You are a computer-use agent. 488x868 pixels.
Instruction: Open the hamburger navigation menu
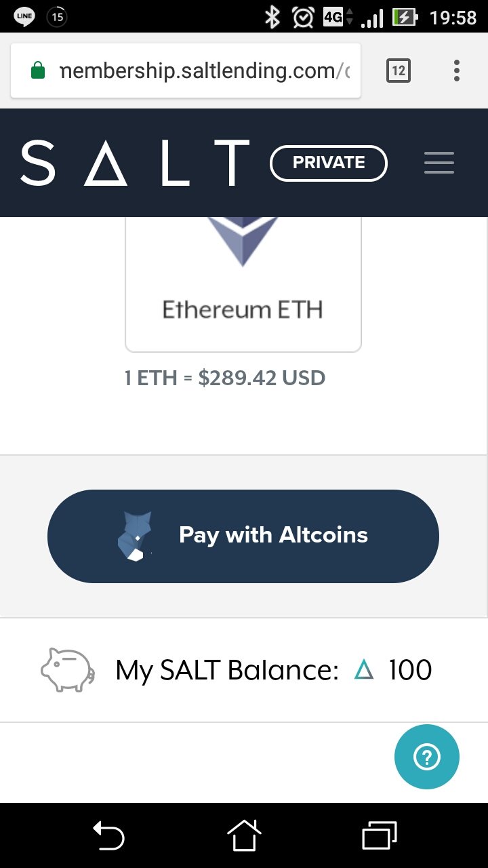tap(439, 163)
